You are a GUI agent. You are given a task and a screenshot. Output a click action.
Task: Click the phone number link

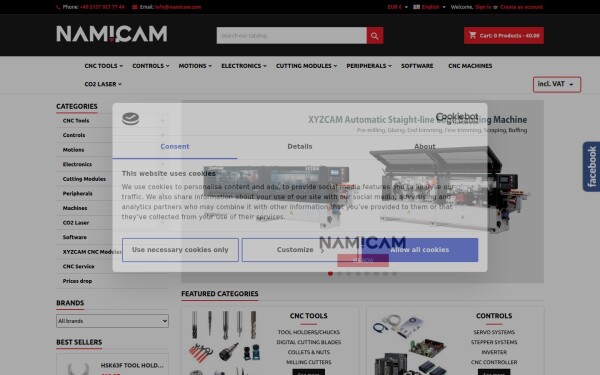pos(102,7)
